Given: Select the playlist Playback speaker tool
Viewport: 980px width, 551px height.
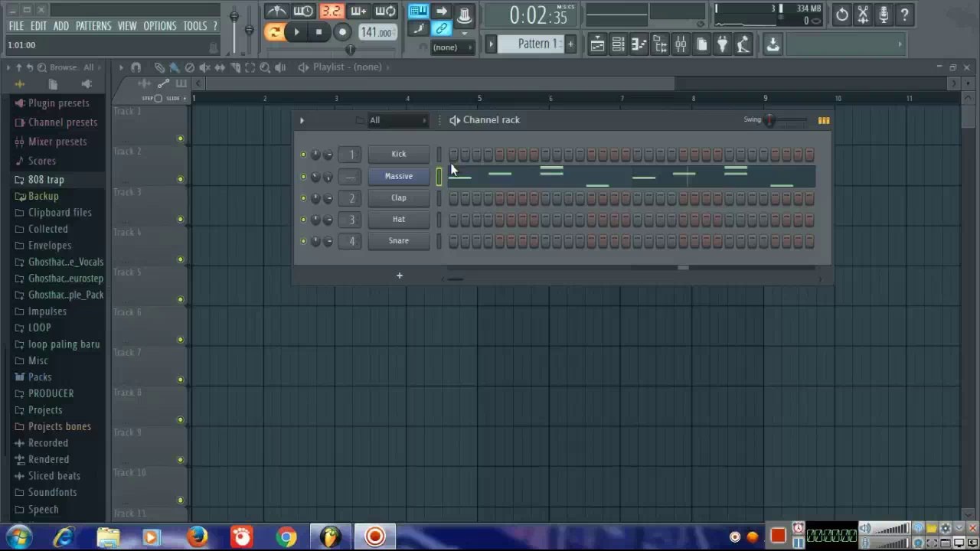Looking at the screenshot, I should pyautogui.click(x=280, y=67).
